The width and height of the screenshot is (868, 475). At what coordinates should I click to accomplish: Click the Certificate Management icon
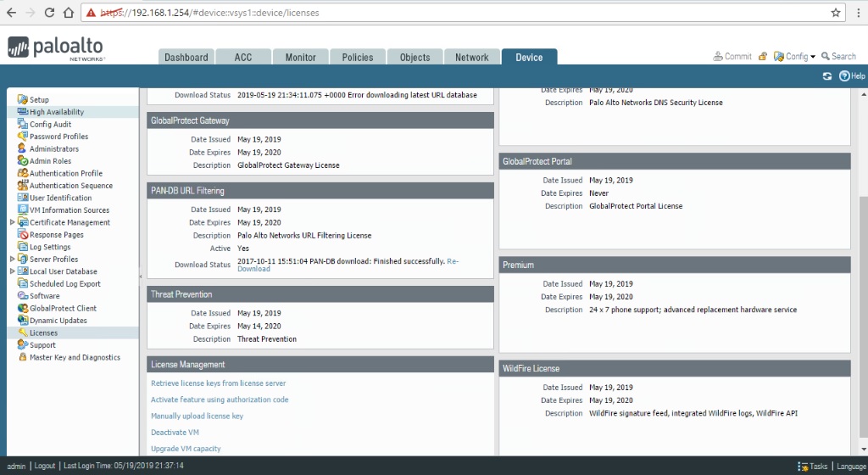(22, 222)
